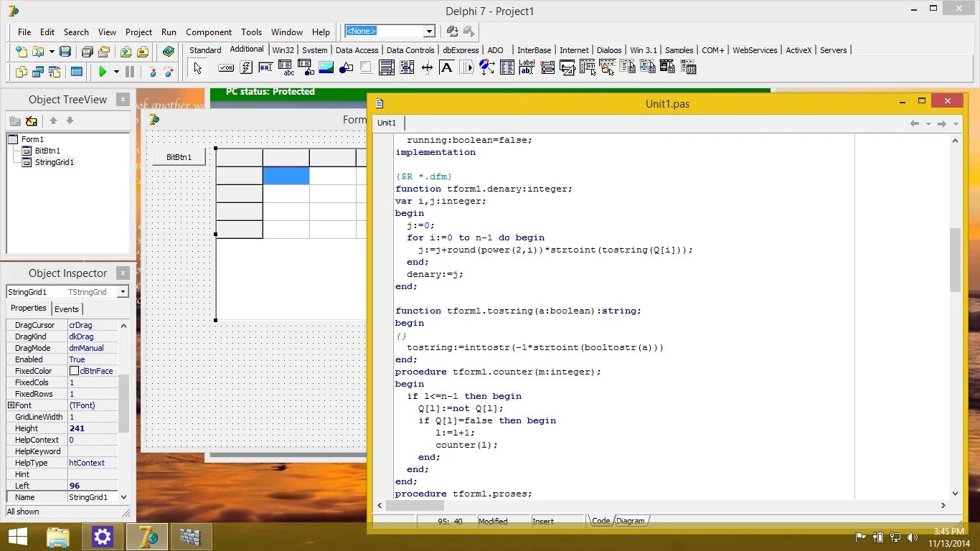This screenshot has height=551, width=980.
Task: Open the Windows Start button
Action: (x=18, y=537)
